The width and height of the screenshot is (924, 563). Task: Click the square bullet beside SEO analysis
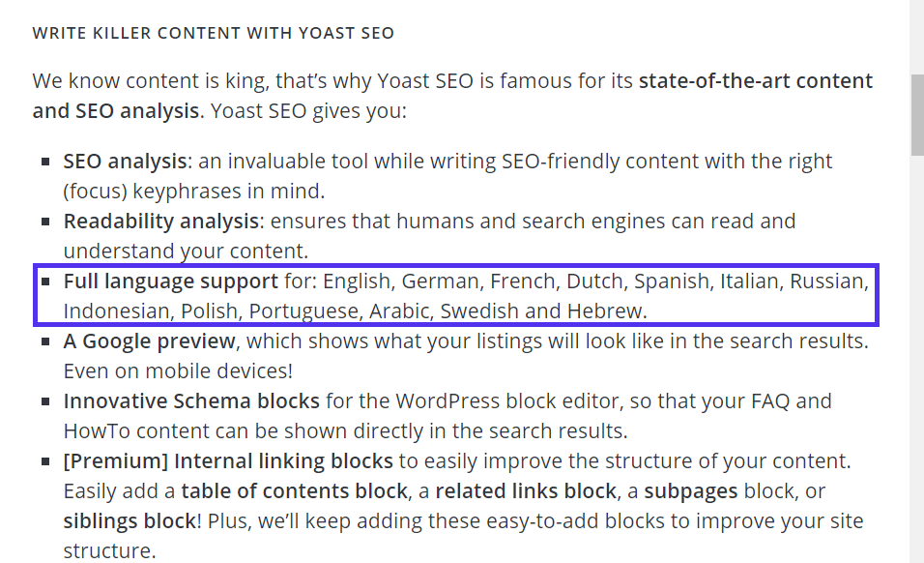[46, 162]
